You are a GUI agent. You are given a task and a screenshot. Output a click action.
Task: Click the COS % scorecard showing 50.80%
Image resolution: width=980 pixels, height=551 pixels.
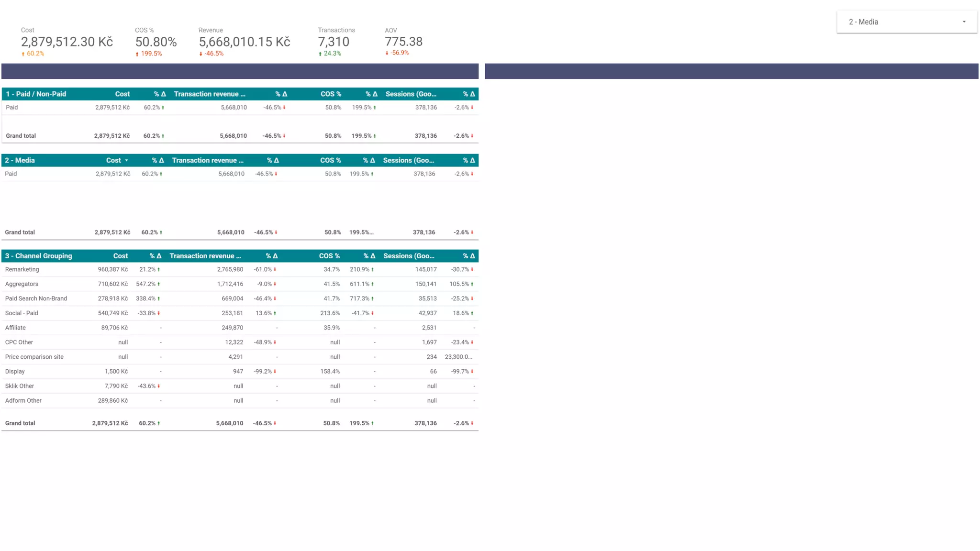point(156,42)
